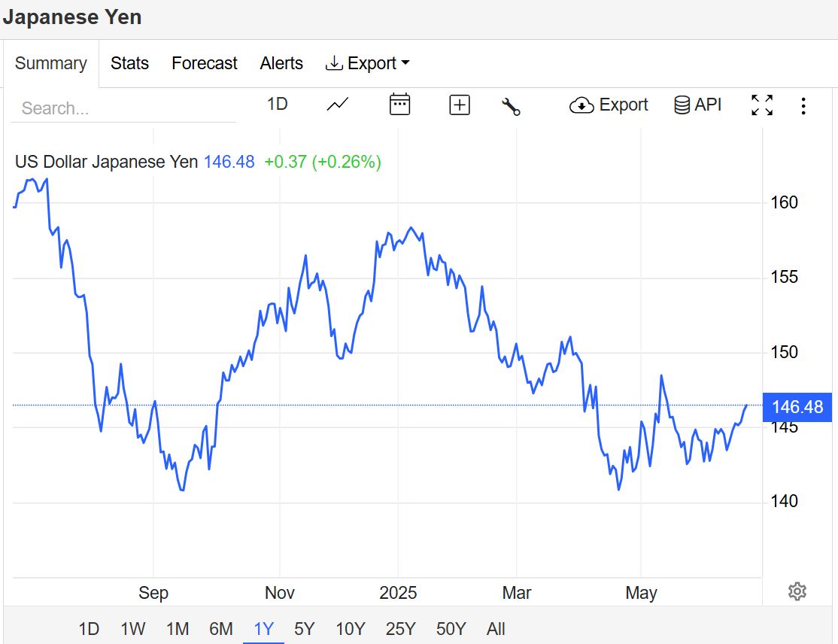Select the 1M time range
The width and height of the screenshot is (838, 644).
click(x=178, y=629)
